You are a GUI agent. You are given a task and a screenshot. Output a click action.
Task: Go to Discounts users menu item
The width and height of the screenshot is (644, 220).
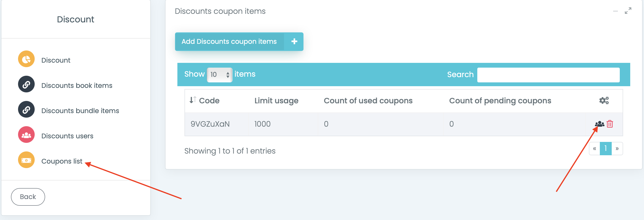(x=67, y=136)
